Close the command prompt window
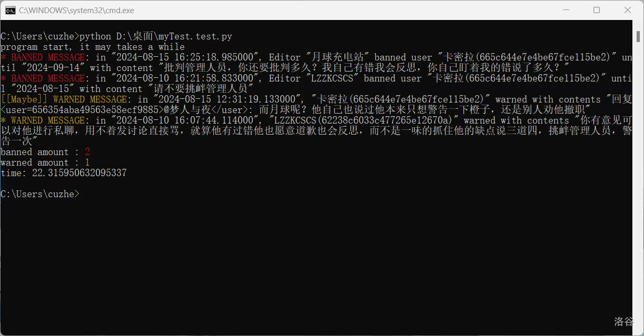This screenshot has height=336, width=644. coord(628,10)
